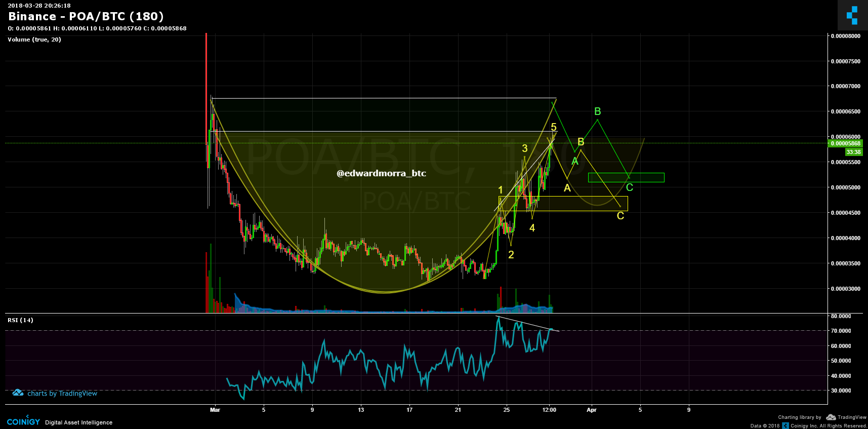
Task: Click the Coinigy logo icon top right
Action: pos(852,15)
